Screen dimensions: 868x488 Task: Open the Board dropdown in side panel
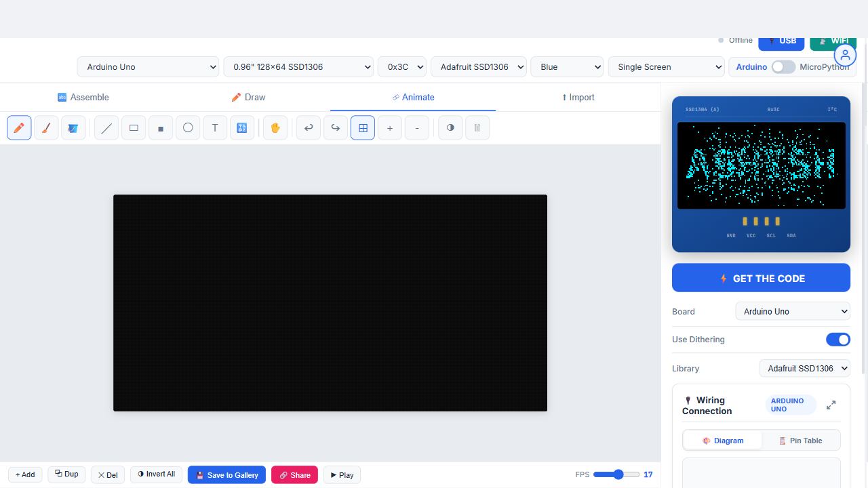pos(793,312)
